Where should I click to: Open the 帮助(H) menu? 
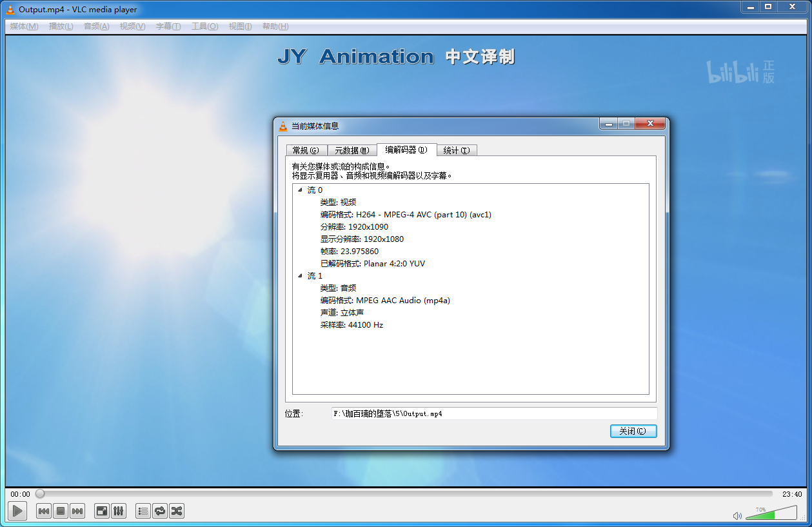click(275, 26)
